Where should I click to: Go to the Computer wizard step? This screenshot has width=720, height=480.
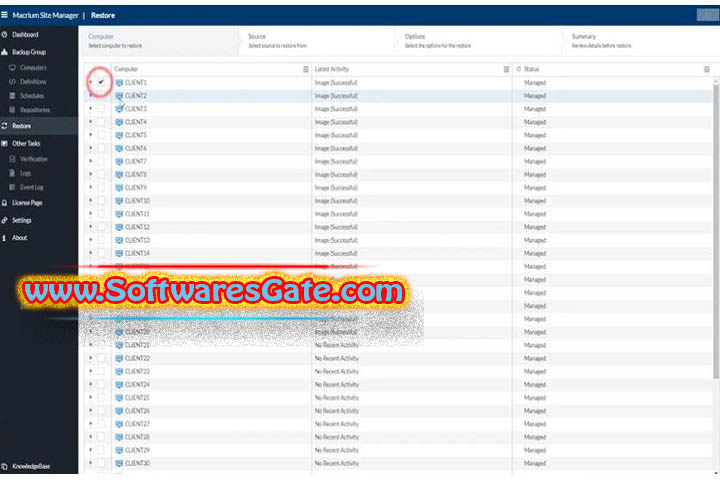click(x=158, y=41)
